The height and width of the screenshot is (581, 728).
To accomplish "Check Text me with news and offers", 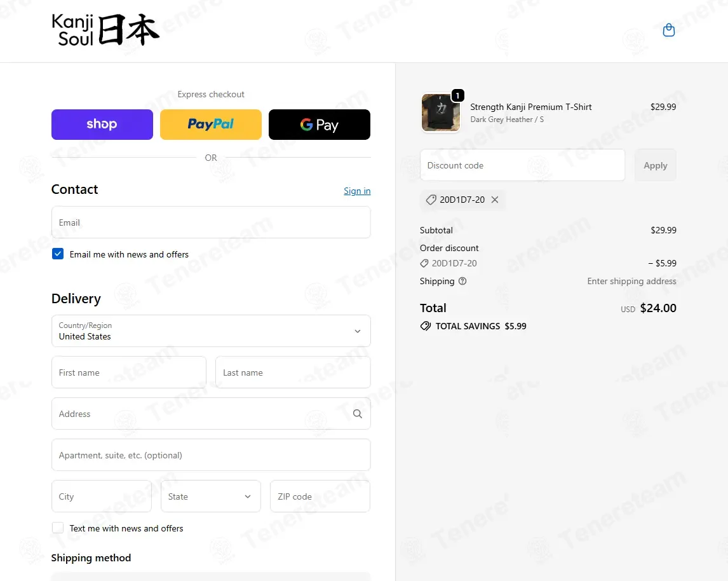I will 58,528.
